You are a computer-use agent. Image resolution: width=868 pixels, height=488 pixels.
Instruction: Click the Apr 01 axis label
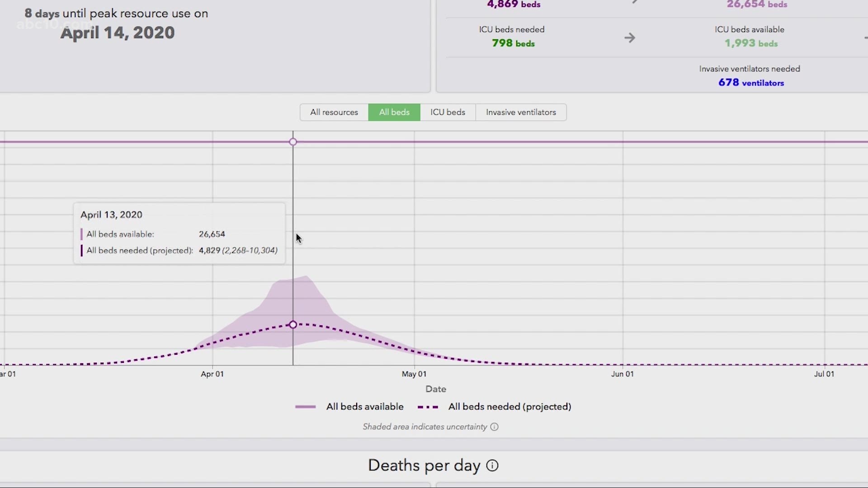coord(212,374)
